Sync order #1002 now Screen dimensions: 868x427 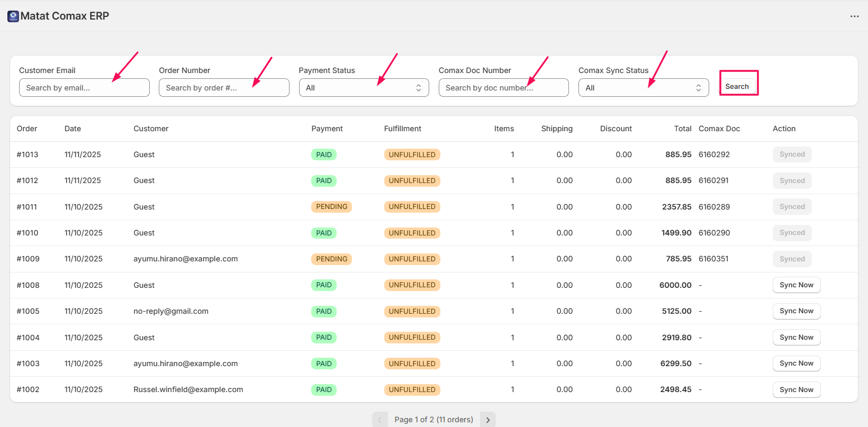(796, 390)
